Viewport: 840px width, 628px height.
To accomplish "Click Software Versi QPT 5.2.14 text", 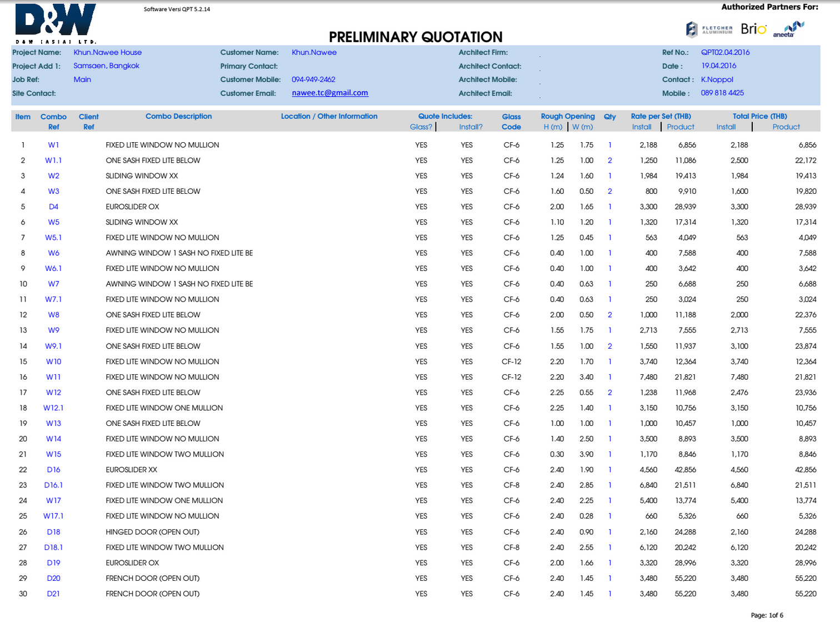I will point(177,9).
